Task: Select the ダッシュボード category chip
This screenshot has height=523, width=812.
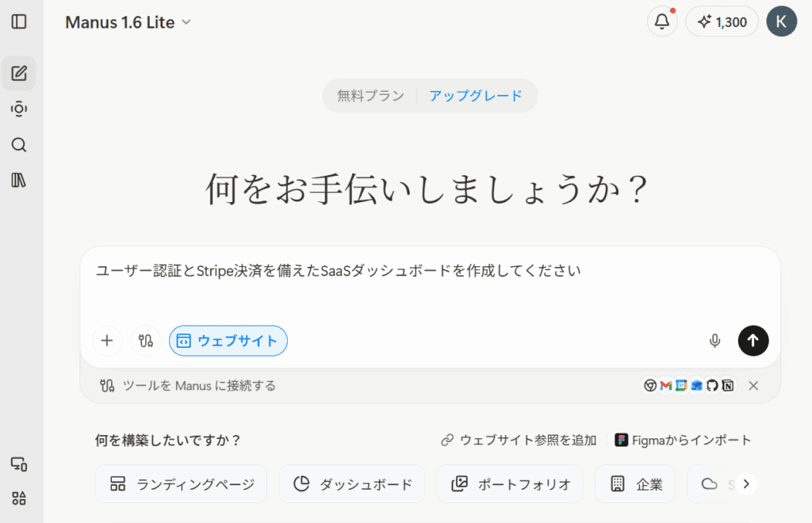Action: (351, 484)
